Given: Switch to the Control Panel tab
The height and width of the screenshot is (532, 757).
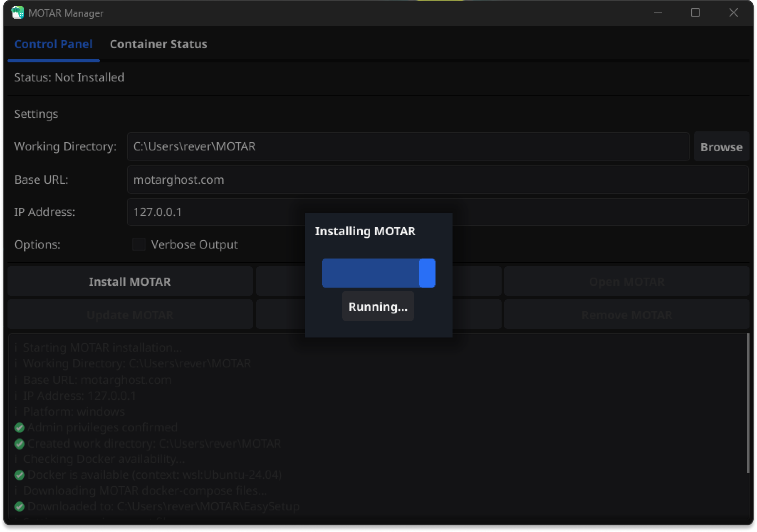Looking at the screenshot, I should click(53, 44).
